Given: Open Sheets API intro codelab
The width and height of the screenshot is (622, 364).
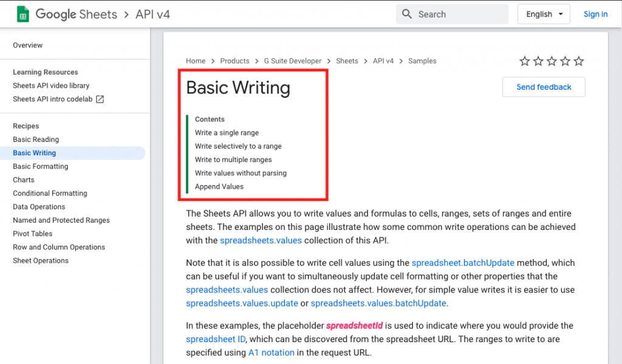Looking at the screenshot, I should click(x=52, y=99).
